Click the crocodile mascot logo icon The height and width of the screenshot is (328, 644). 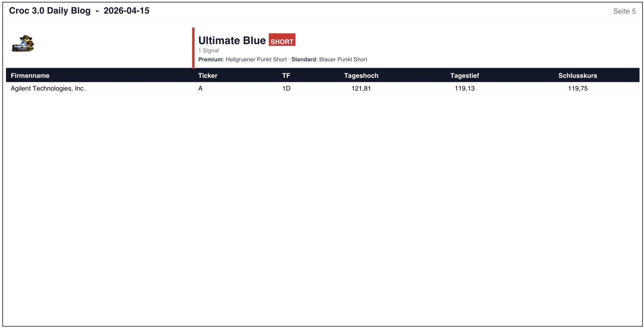coord(23,44)
